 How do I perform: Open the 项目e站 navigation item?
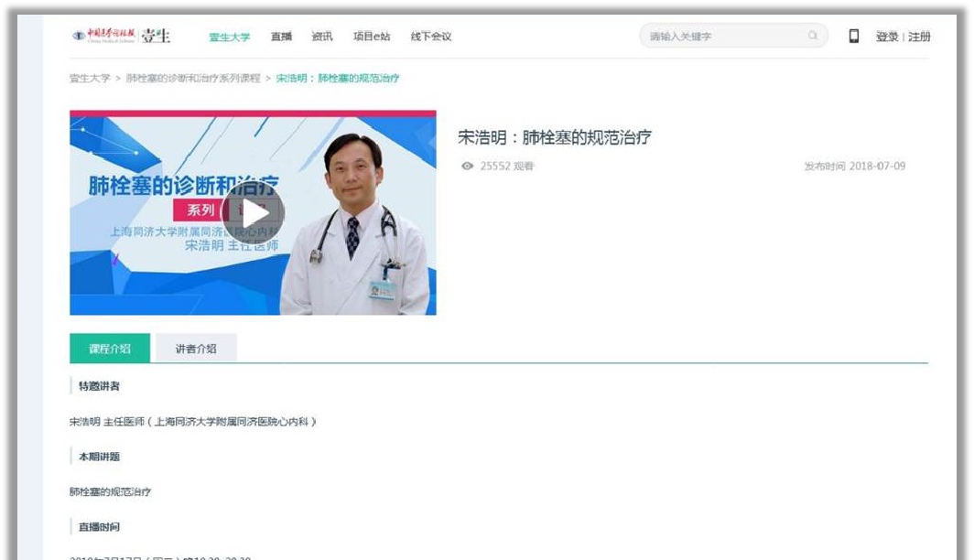(x=372, y=37)
